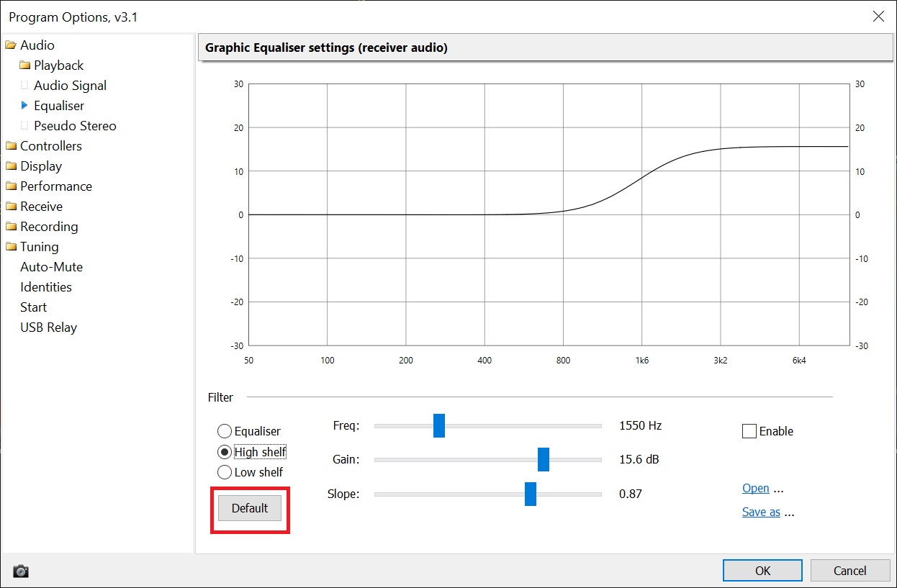This screenshot has width=897, height=588.
Task: Open the USB Relay options
Action: pyautogui.click(x=48, y=327)
